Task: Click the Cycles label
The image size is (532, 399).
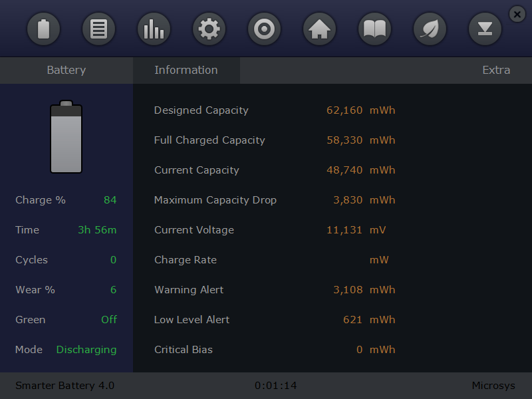Action: pos(31,260)
